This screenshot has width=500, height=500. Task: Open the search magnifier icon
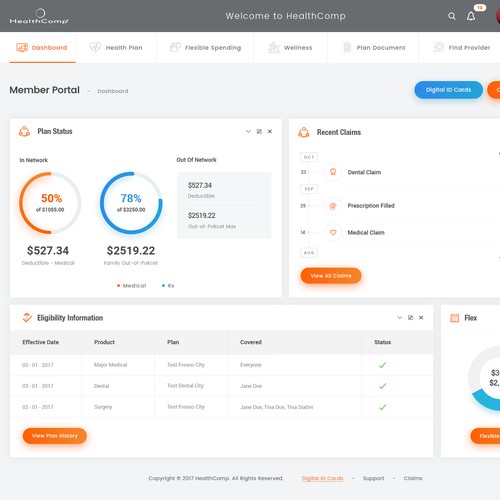point(452,16)
